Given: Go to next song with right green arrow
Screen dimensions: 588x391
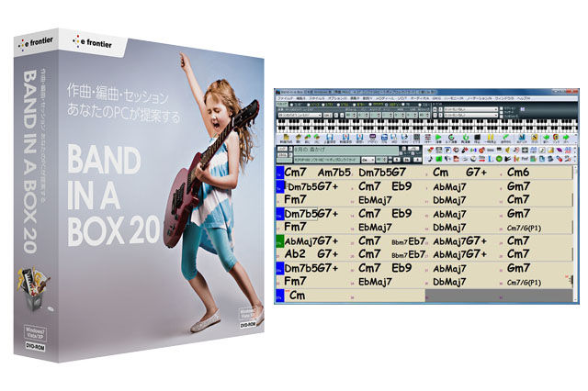Looking at the screenshot, I should tap(566, 138).
